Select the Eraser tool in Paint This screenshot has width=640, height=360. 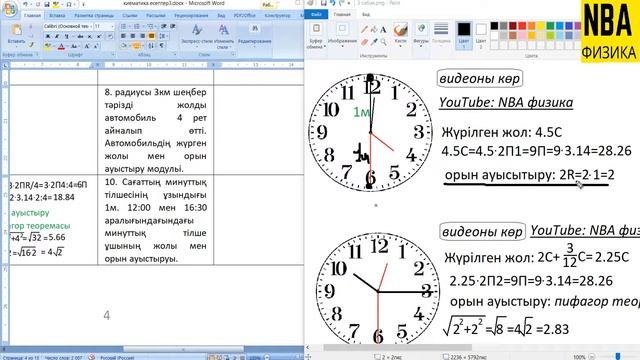pos(364,42)
